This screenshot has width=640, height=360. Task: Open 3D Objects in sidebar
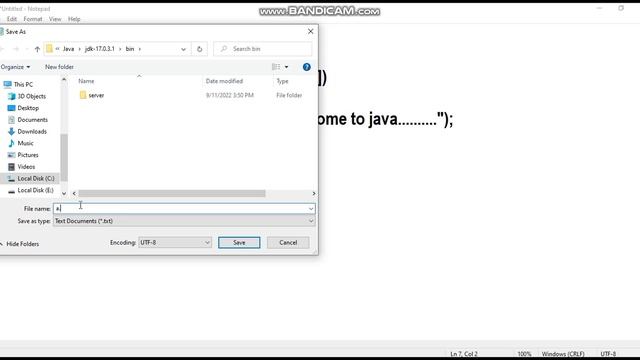(x=31, y=96)
